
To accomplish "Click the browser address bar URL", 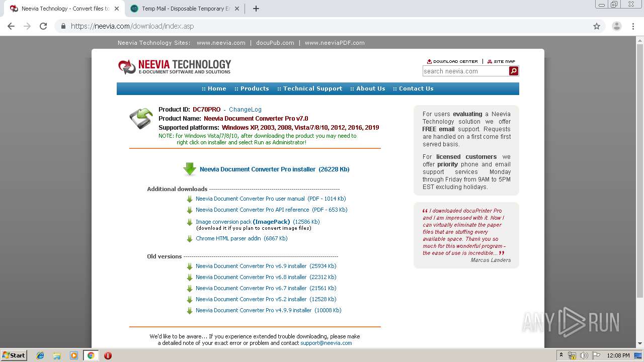I will (x=132, y=26).
